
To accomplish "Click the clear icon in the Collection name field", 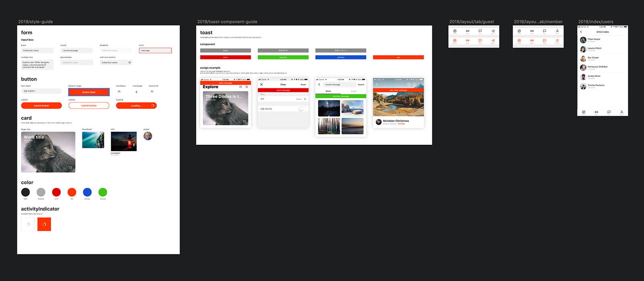I will pos(130,62).
